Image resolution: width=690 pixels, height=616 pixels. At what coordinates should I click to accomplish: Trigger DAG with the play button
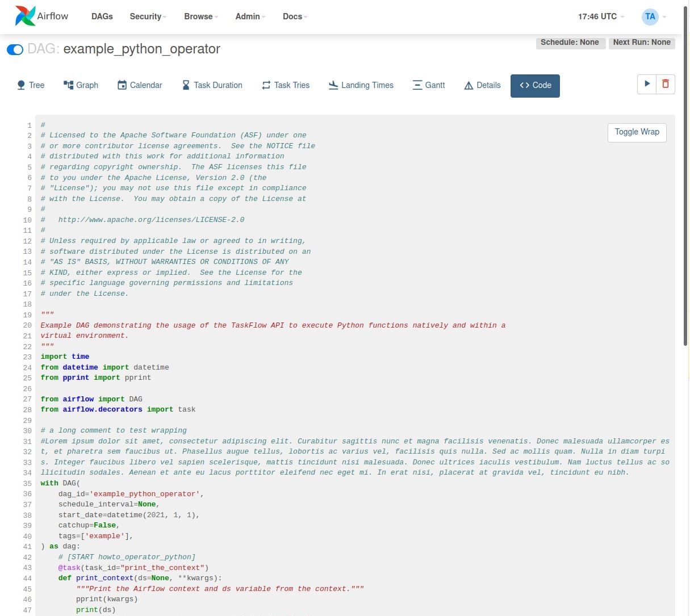tap(647, 84)
